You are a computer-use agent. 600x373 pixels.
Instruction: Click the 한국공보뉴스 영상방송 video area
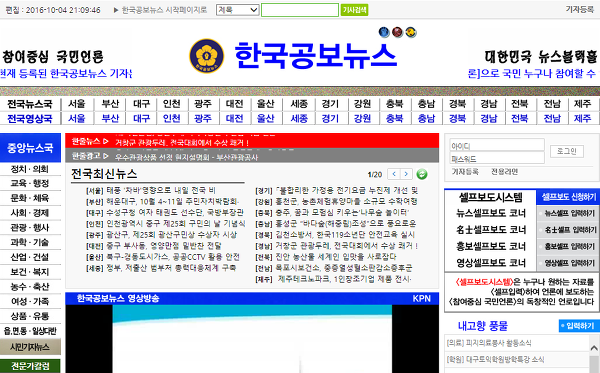pyautogui.click(x=252, y=339)
